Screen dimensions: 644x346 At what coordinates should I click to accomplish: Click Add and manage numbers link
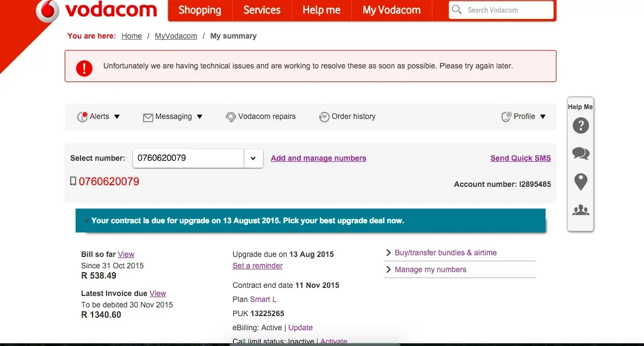pyautogui.click(x=318, y=158)
